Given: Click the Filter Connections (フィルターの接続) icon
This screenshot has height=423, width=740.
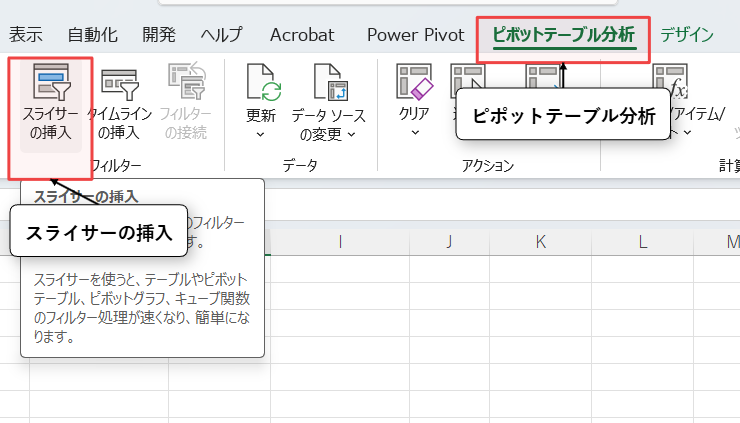Looking at the screenshot, I should point(185,82).
